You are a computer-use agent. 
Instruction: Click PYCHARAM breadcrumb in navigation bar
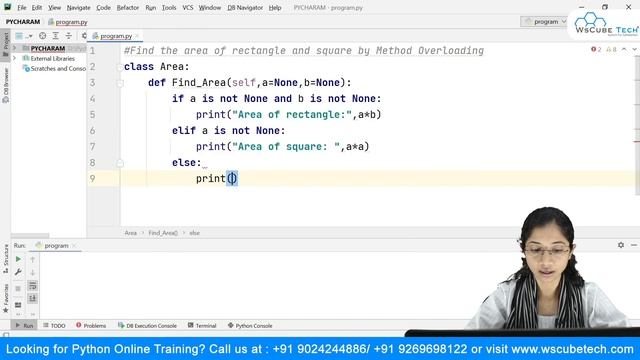[x=23, y=22]
